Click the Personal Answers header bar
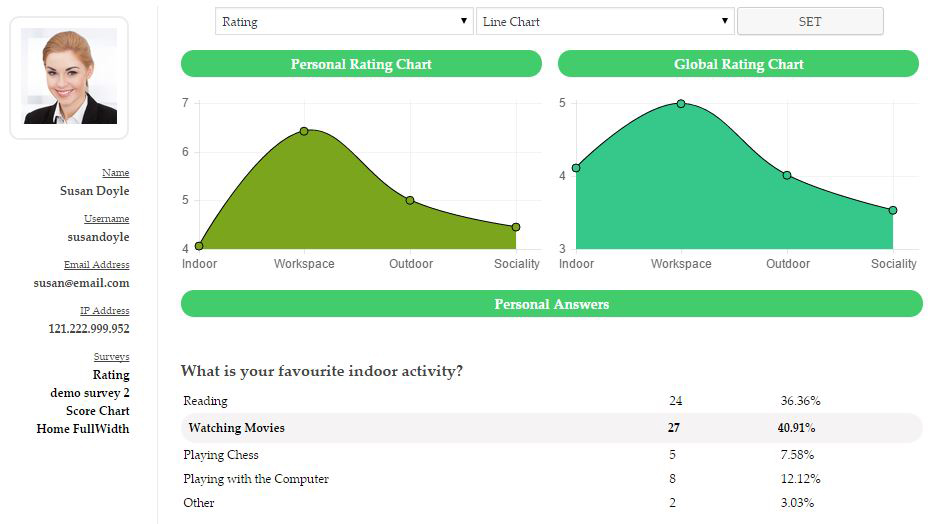Image resolution: width=946 pixels, height=524 pixels. click(551, 304)
